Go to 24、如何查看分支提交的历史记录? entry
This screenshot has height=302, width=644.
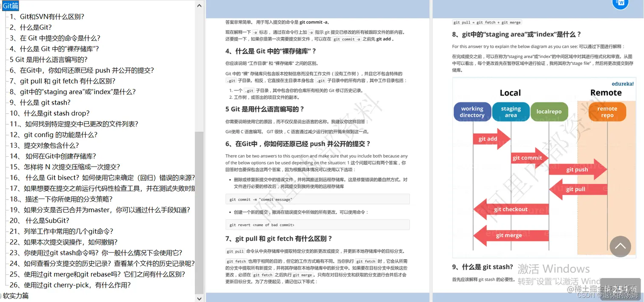[x=102, y=263]
